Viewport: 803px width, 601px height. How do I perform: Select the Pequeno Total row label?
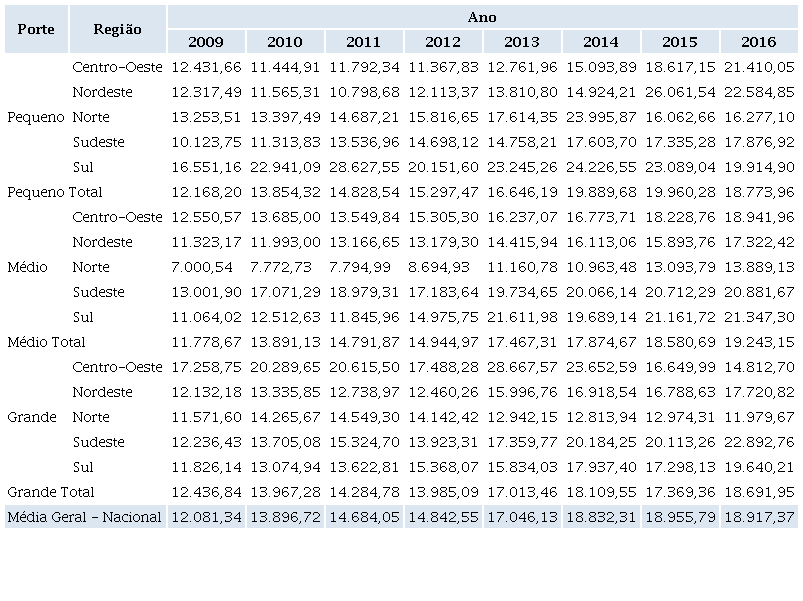(55, 192)
